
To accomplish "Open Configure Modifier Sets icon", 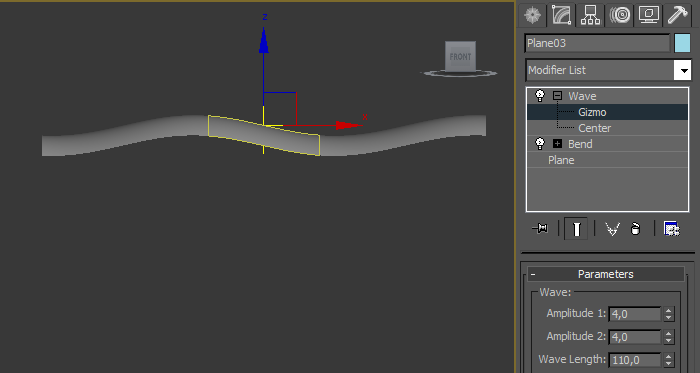I will [x=671, y=229].
